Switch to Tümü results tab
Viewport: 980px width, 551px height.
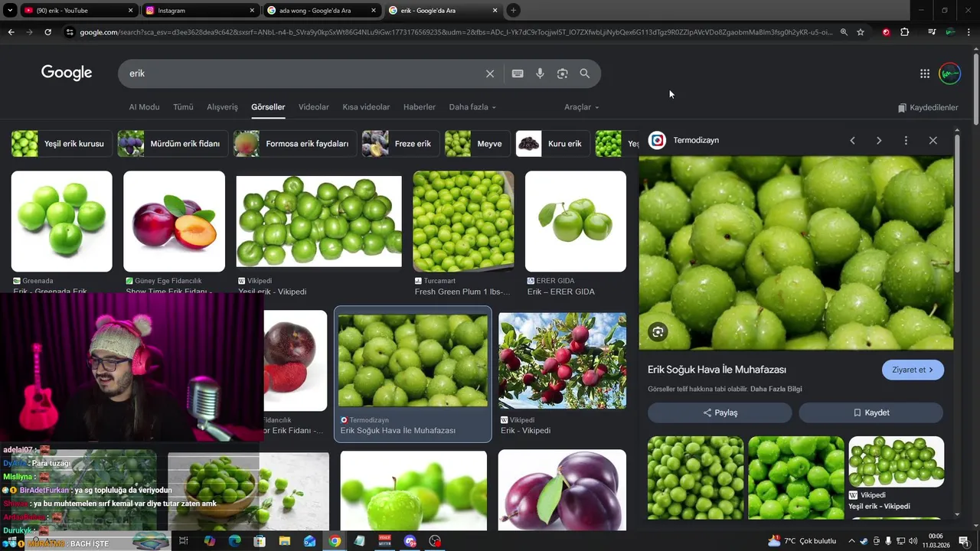[183, 107]
